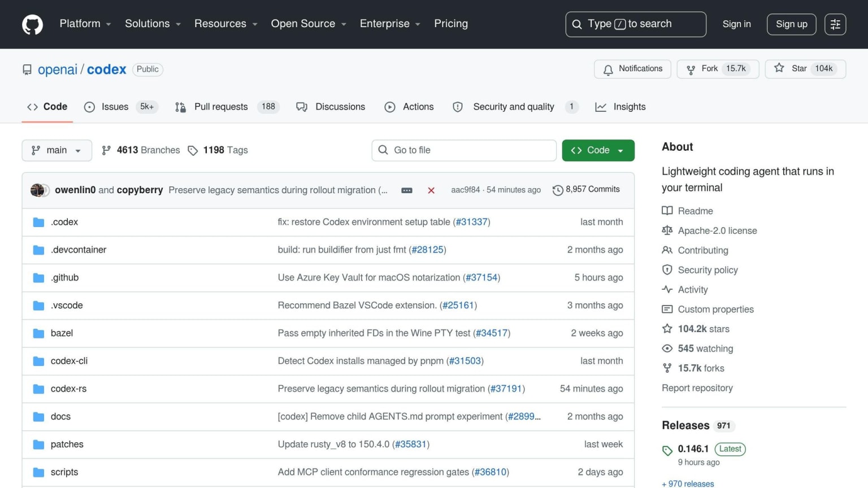Open pull request #37154 link
This screenshot has width=868, height=488.
(481, 278)
